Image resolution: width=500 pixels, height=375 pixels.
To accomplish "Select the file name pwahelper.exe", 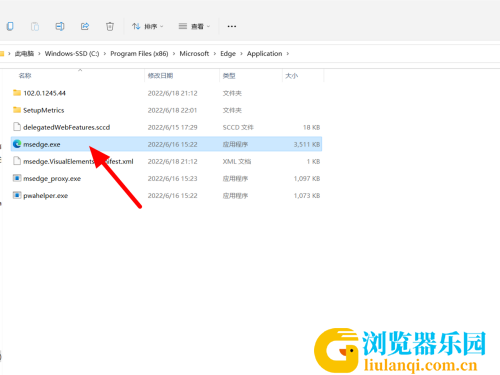I will pyautogui.click(x=46, y=196).
